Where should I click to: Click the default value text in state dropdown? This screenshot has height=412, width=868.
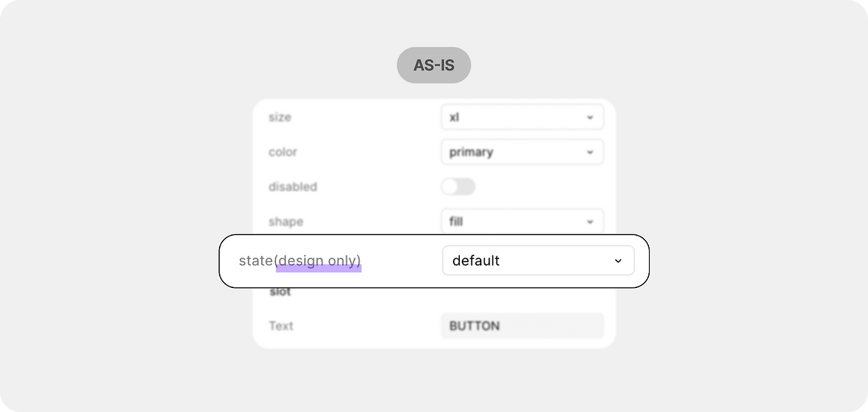(x=475, y=261)
